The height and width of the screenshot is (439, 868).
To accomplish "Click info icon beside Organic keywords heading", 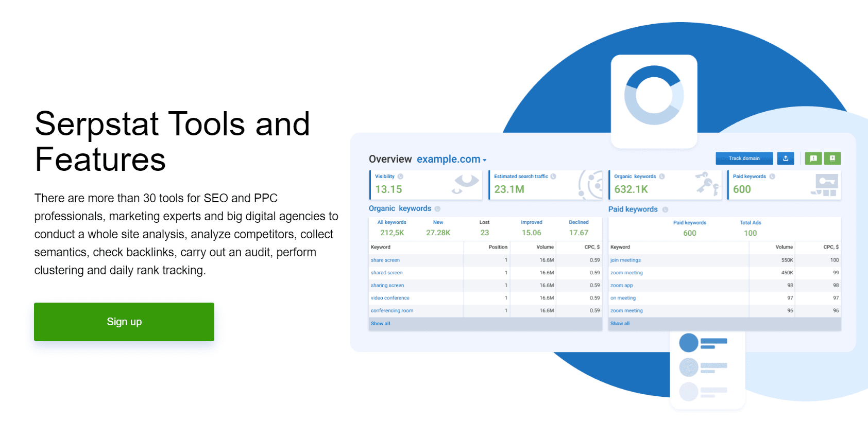I will click(437, 209).
